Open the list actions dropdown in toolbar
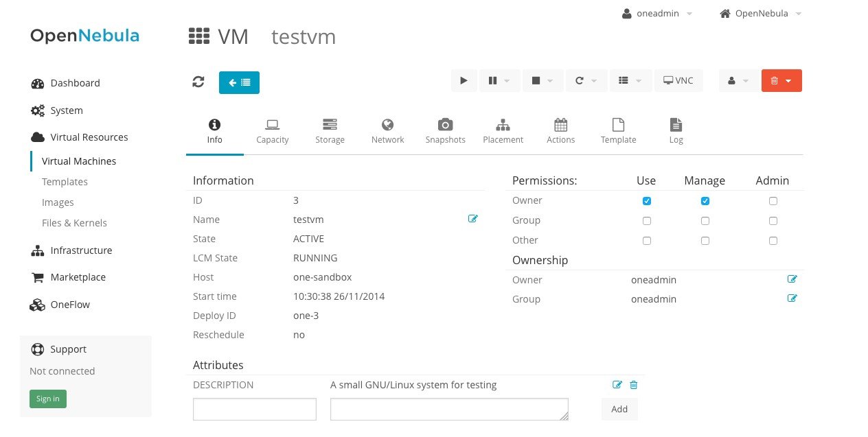The image size is (868, 437). click(x=630, y=80)
